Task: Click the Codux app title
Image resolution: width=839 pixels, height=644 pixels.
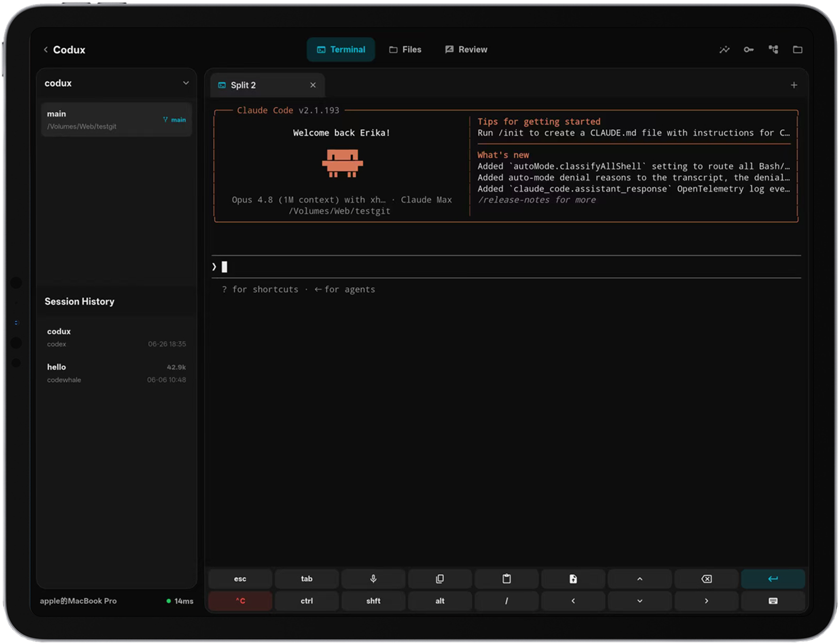Action: coord(69,50)
